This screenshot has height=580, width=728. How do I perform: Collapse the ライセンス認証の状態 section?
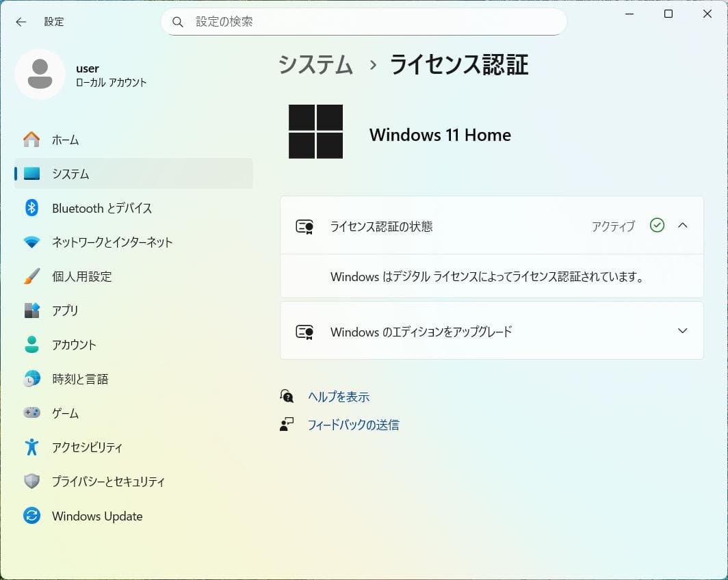(x=683, y=226)
